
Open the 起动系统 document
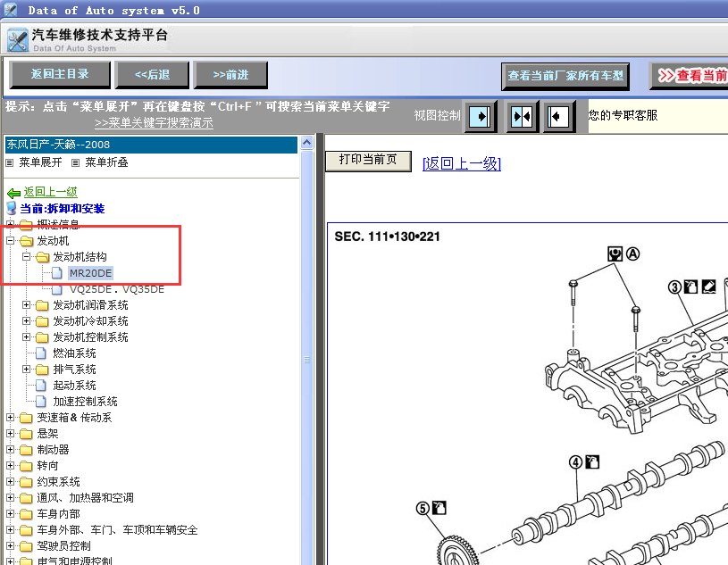74,386
